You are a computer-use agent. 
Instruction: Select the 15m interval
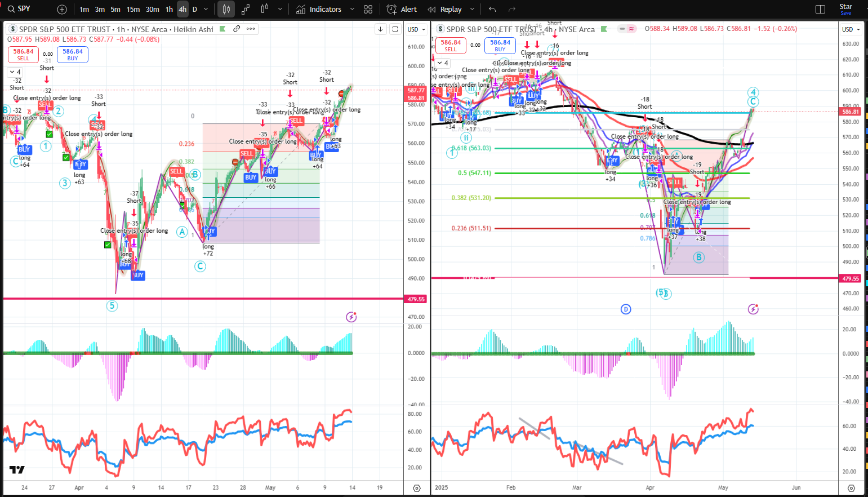(133, 10)
